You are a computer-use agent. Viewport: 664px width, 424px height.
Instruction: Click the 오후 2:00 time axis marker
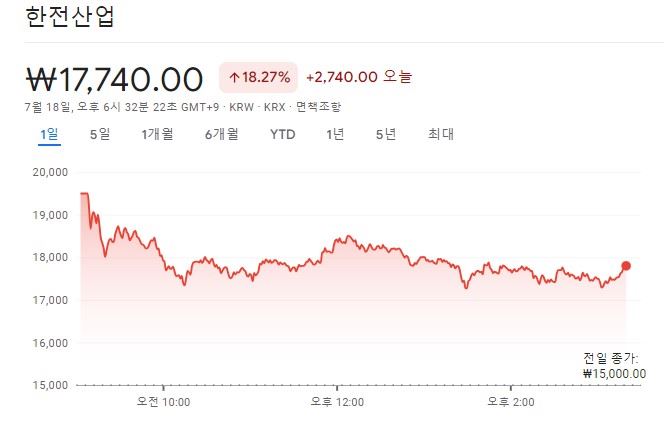(x=510, y=402)
